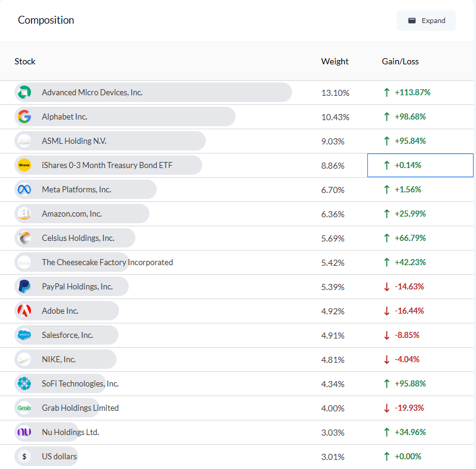This screenshot has width=476, height=469.
Task: Select NIKE, Inc. stock name
Action: pos(58,359)
